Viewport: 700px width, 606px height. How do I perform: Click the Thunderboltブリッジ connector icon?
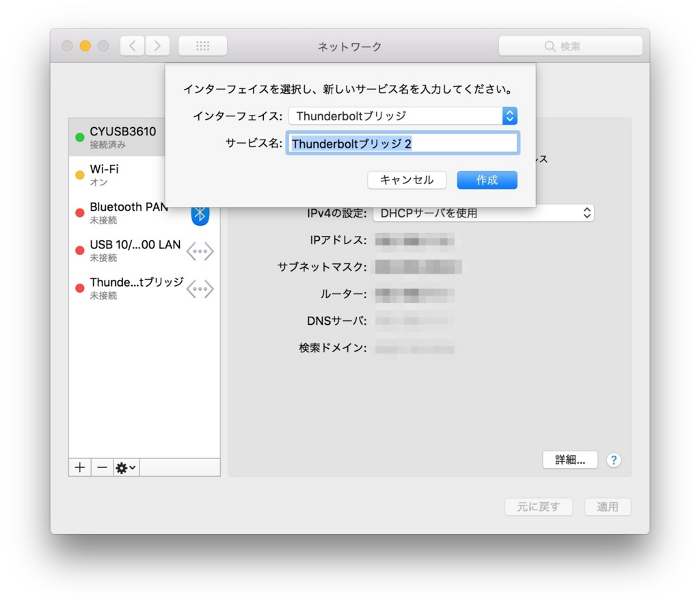(200, 289)
